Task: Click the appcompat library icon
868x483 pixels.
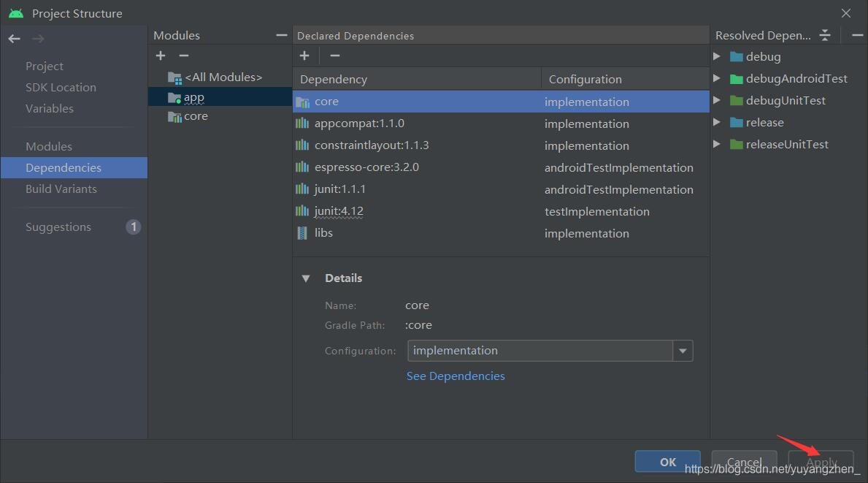Action: (302, 123)
